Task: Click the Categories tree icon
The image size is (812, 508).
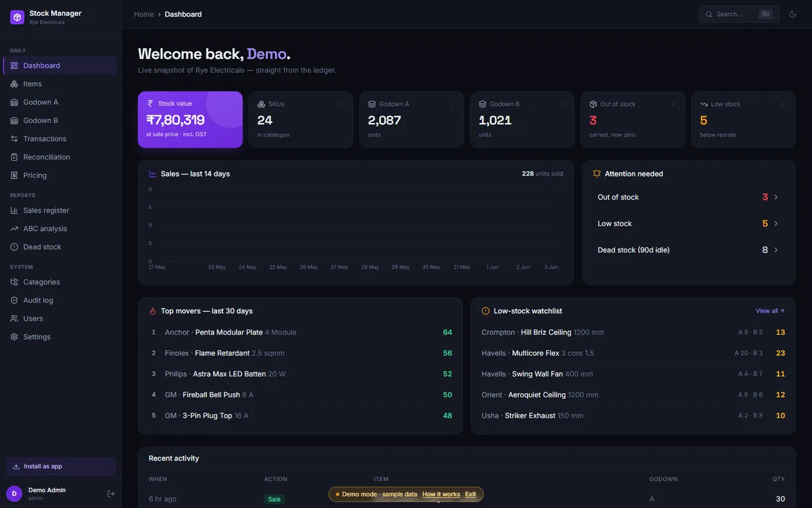Action: coord(14,282)
